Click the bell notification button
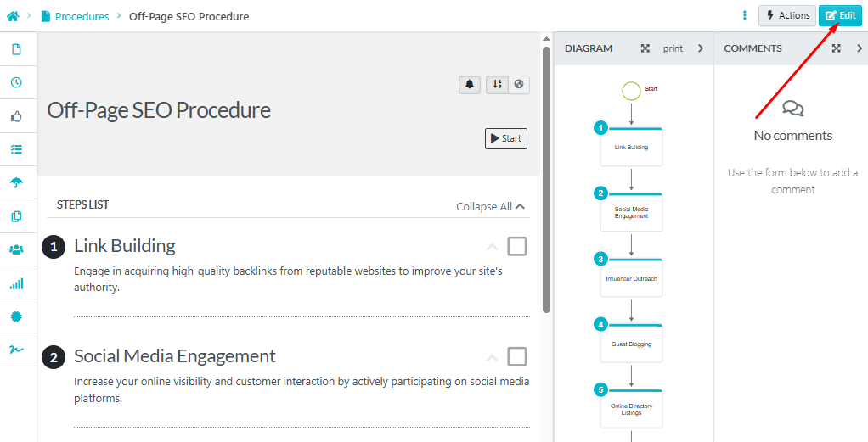The width and height of the screenshot is (868, 442). tap(470, 85)
